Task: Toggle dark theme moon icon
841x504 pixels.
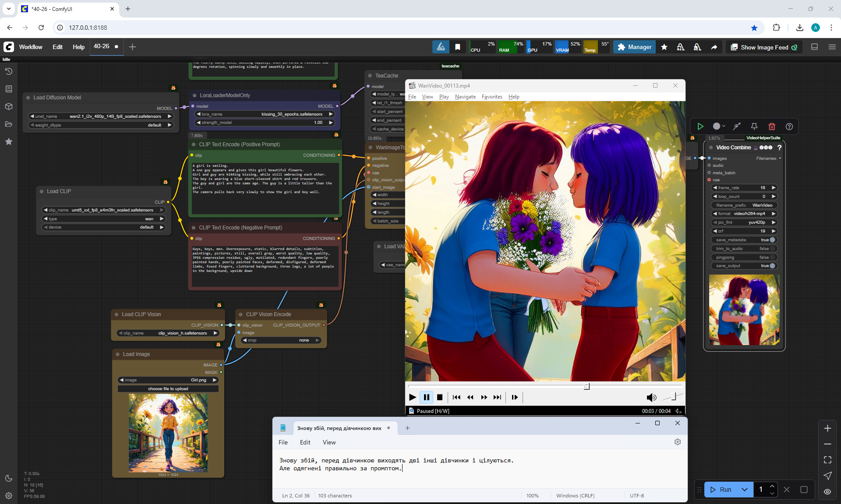Action: [8, 478]
